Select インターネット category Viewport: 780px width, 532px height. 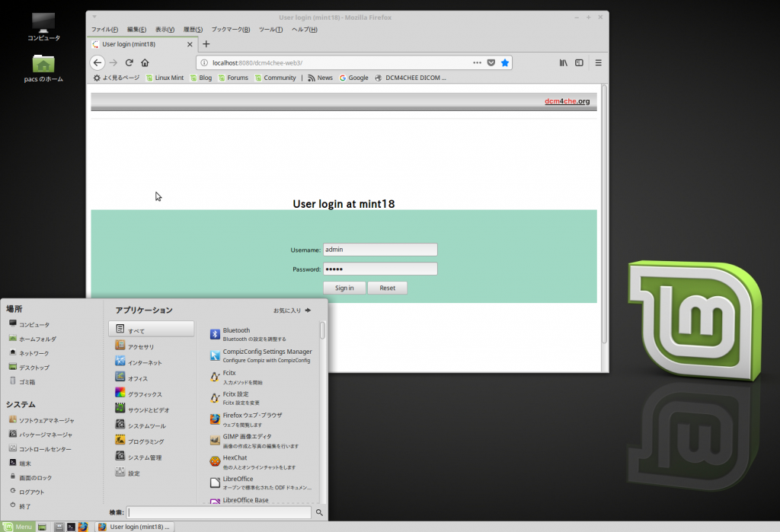152,362
